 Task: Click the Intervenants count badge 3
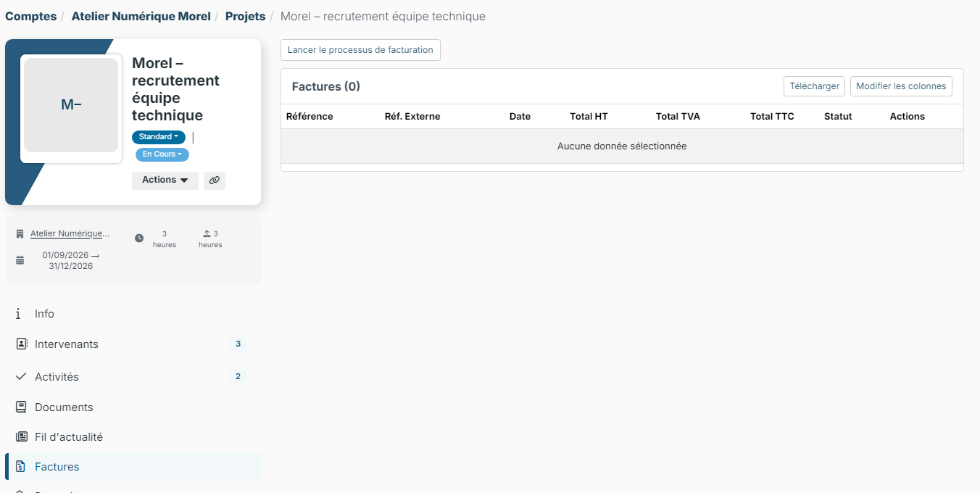[x=238, y=344]
